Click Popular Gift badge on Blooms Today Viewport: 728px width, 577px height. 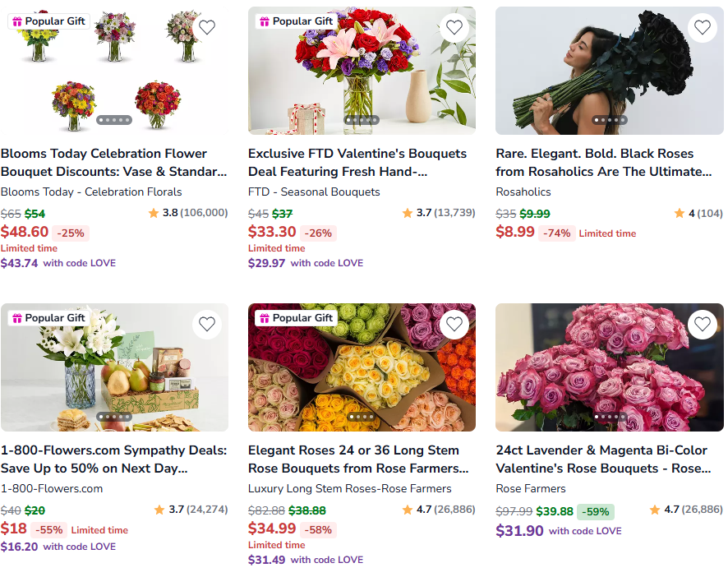pyautogui.click(x=48, y=21)
